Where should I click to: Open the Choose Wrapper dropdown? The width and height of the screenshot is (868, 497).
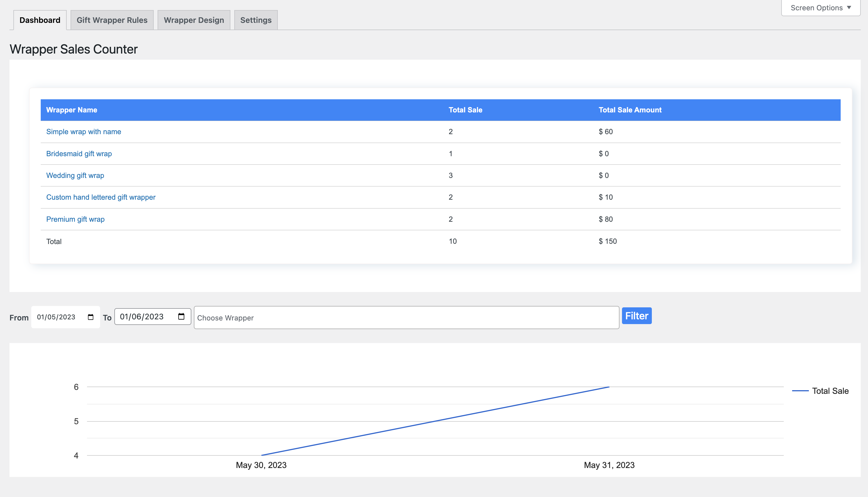(406, 318)
